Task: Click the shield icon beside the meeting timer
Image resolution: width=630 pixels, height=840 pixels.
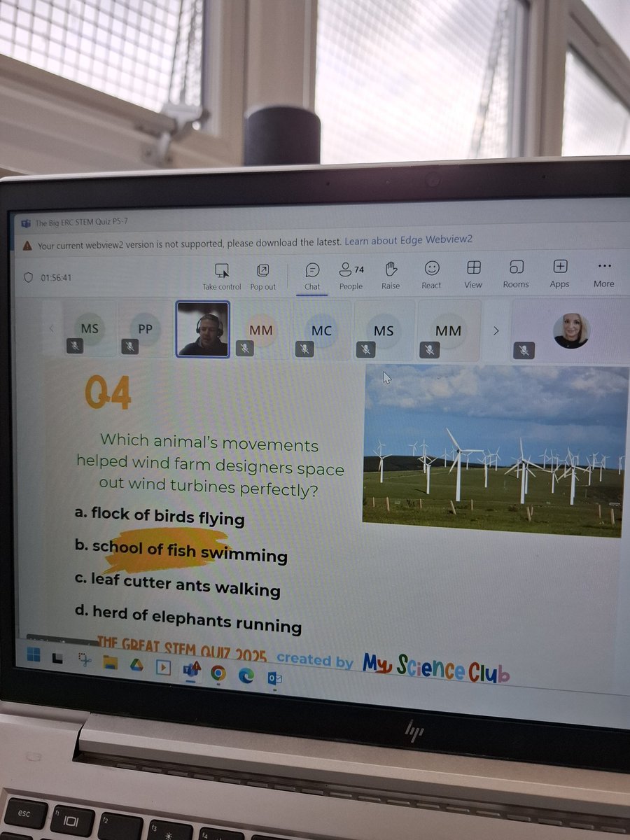Action: coord(29,278)
